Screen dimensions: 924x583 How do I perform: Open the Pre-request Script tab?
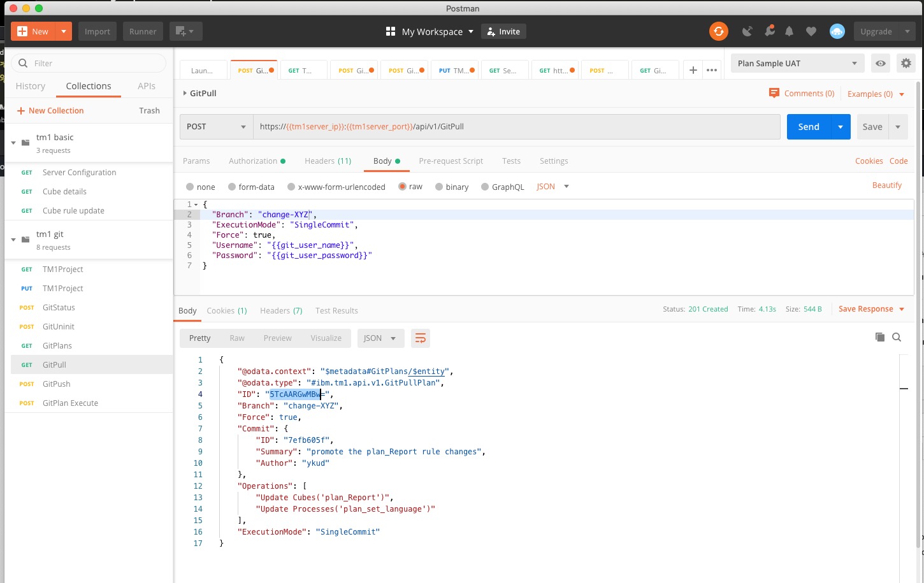coord(451,161)
